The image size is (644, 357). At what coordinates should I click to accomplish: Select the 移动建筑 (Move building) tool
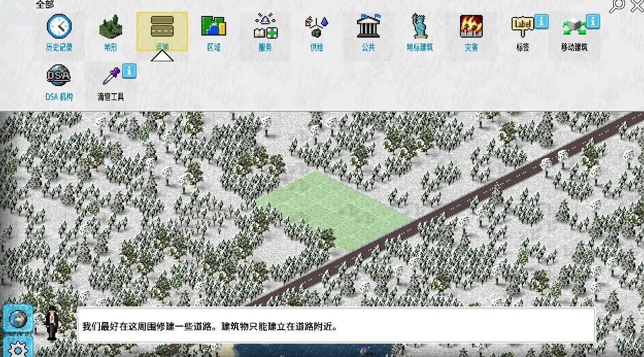coord(573,28)
